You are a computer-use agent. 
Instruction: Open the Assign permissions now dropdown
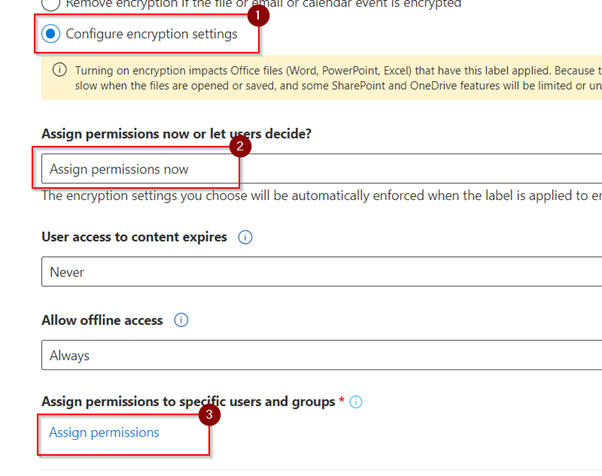[x=320, y=169]
